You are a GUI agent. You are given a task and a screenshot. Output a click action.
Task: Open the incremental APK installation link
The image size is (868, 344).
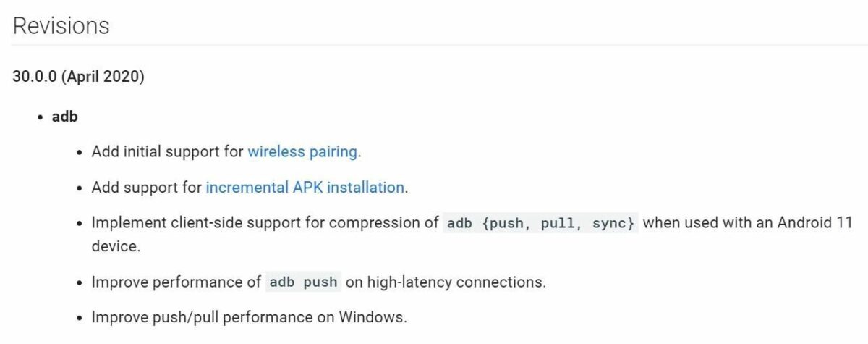coord(305,188)
